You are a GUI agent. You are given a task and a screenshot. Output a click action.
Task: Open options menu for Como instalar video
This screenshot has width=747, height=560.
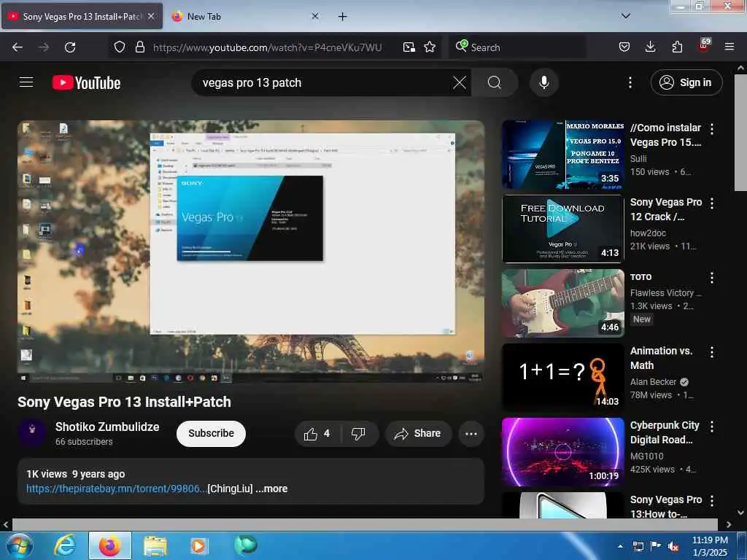712,128
